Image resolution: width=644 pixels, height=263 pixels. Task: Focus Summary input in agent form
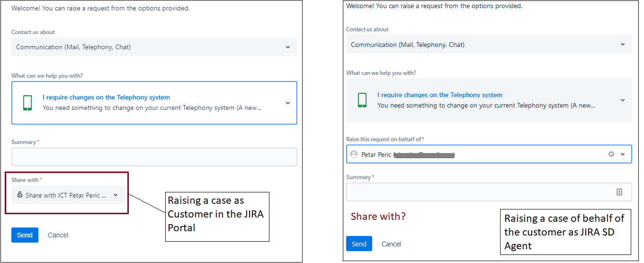pos(489,192)
